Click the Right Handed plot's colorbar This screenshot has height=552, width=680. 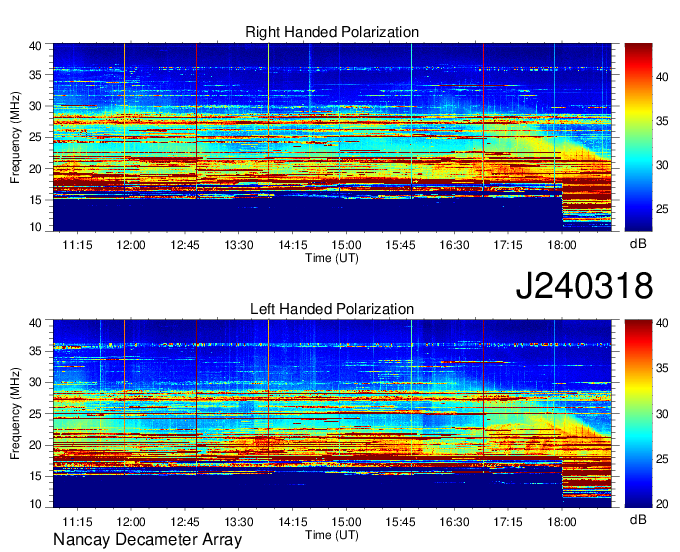pos(638,137)
